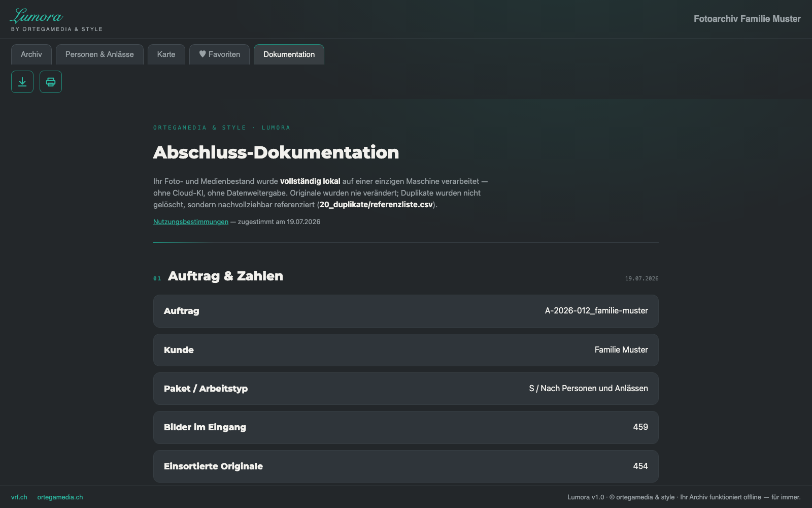Image resolution: width=812 pixels, height=508 pixels.
Task: Open the Nutzungsbestimmungen link
Action: pos(191,222)
